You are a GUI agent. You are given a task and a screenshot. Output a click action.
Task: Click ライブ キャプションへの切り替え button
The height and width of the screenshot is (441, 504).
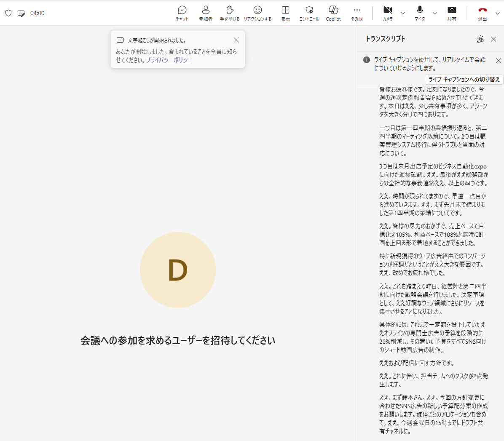coord(464,80)
